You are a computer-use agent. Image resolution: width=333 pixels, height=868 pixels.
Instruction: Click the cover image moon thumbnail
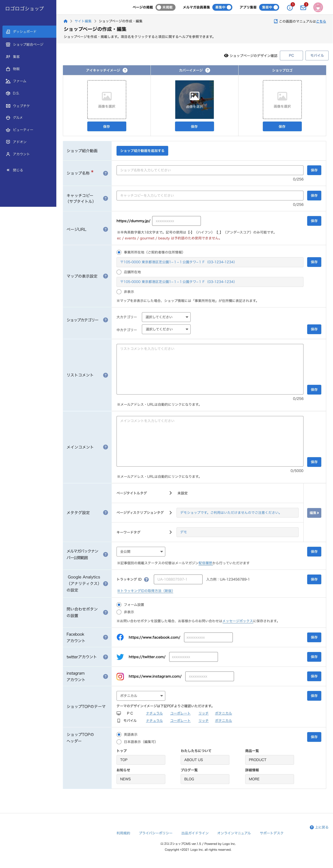(x=194, y=99)
